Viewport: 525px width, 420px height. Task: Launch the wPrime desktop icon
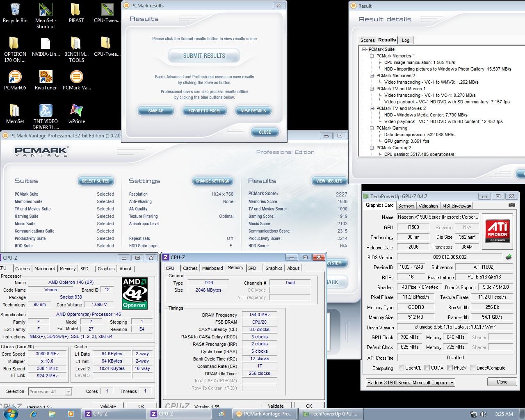tap(77, 114)
